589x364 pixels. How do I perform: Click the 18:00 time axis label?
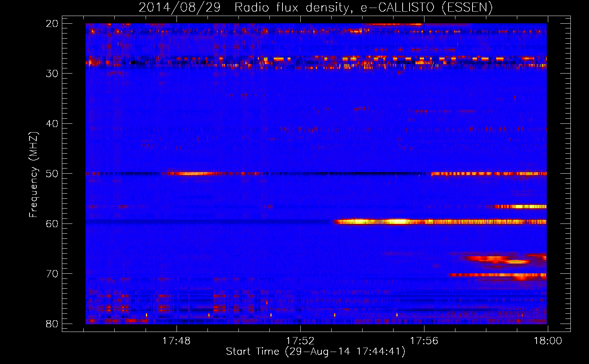[x=548, y=341]
